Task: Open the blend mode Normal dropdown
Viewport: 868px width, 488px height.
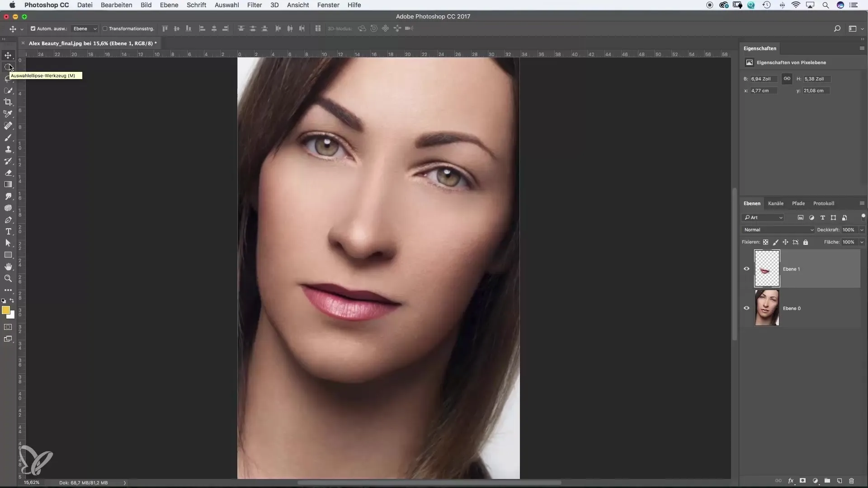Action: pos(778,230)
